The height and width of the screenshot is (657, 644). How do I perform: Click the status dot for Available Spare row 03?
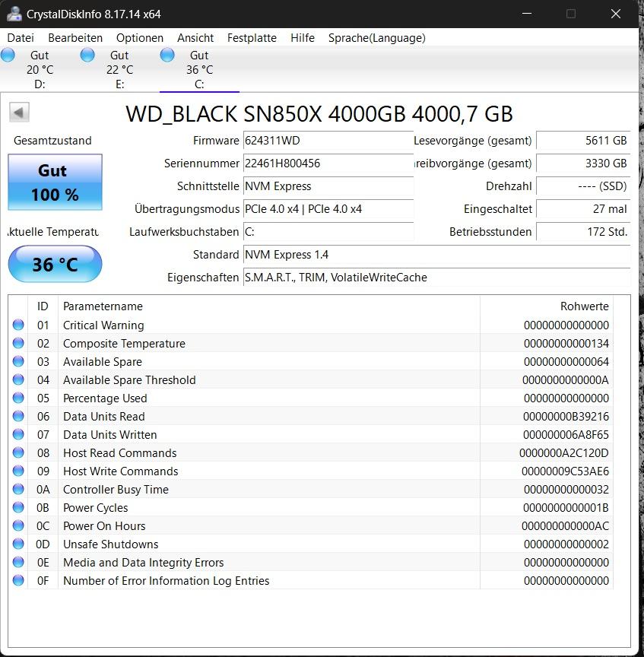tap(18, 361)
